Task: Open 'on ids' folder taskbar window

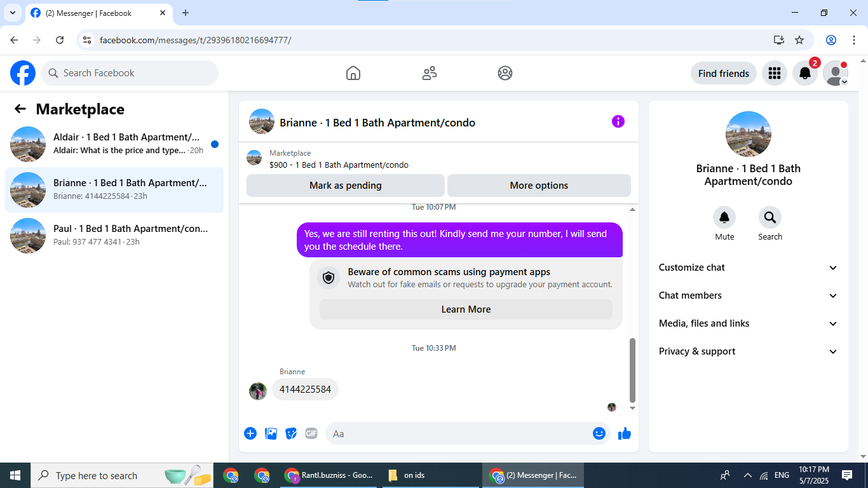Action: pos(430,475)
